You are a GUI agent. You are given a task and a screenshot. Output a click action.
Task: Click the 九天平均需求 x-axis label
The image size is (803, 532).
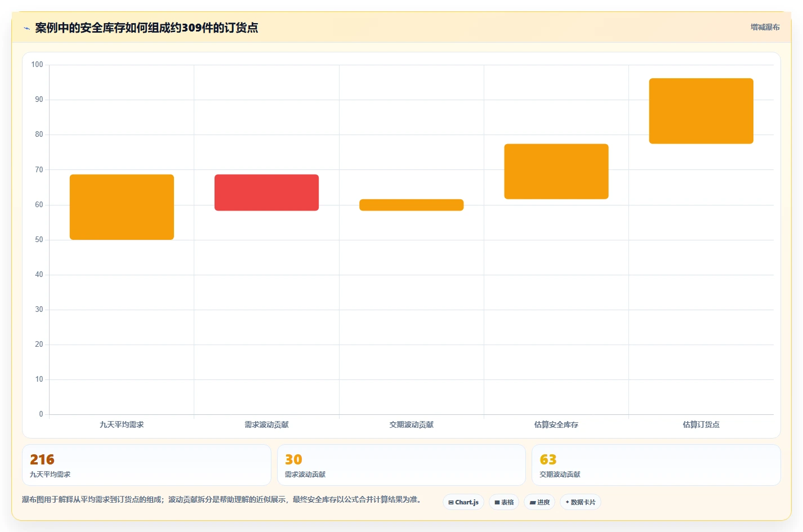(x=122, y=424)
